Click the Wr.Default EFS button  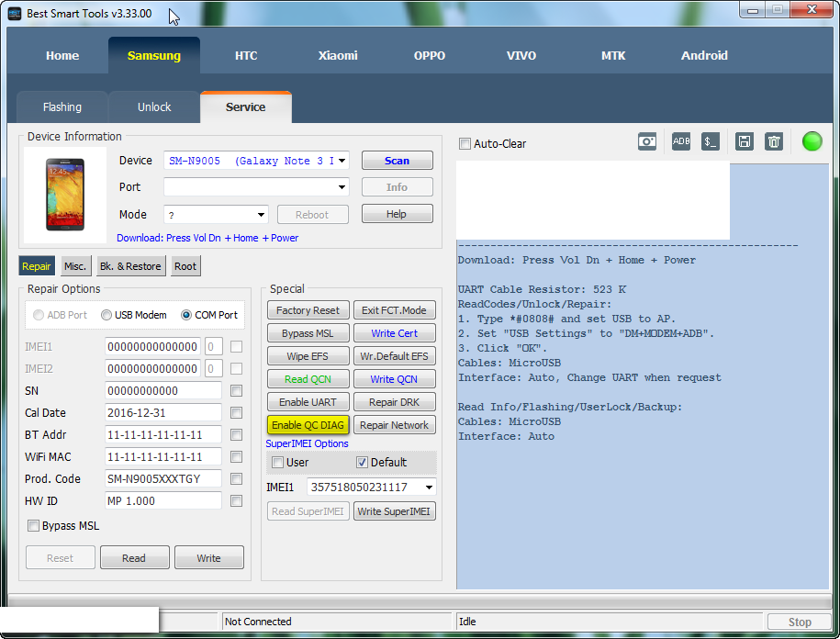(x=394, y=356)
